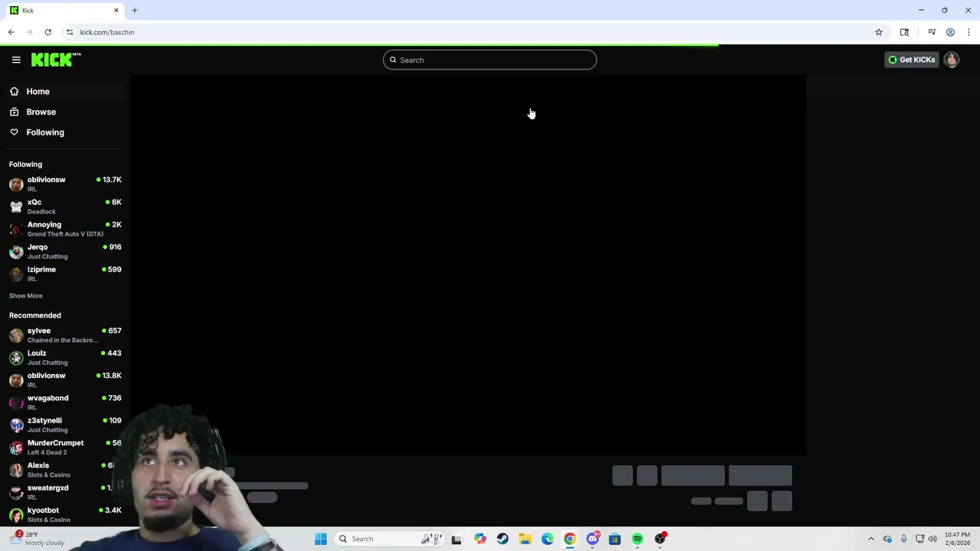Screen dimensions: 980x551
Task: Open the volume tray icon
Action: point(933,539)
